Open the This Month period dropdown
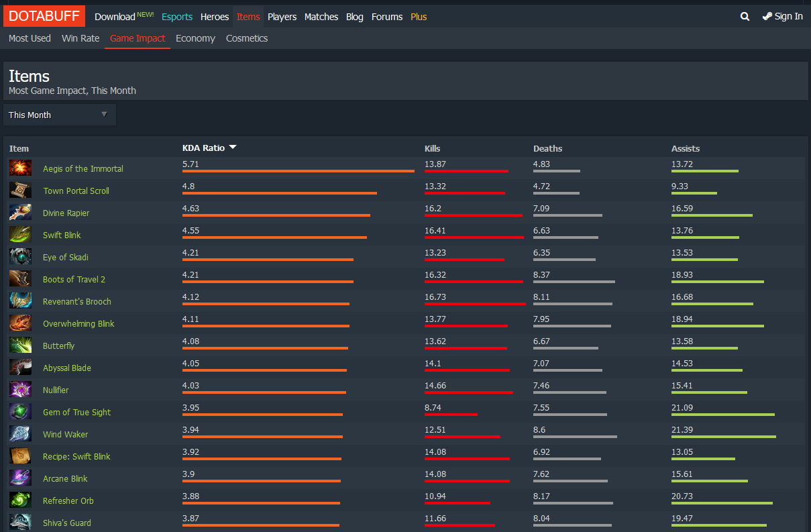The width and height of the screenshot is (811, 532). pyautogui.click(x=59, y=115)
